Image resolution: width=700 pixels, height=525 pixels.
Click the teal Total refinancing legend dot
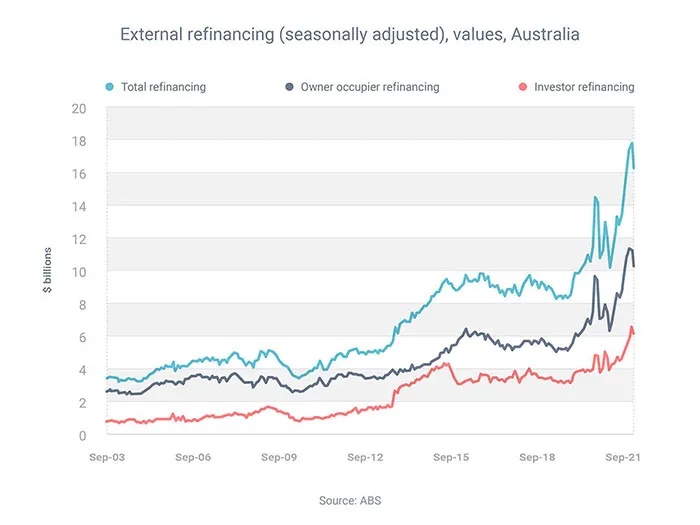[110, 87]
